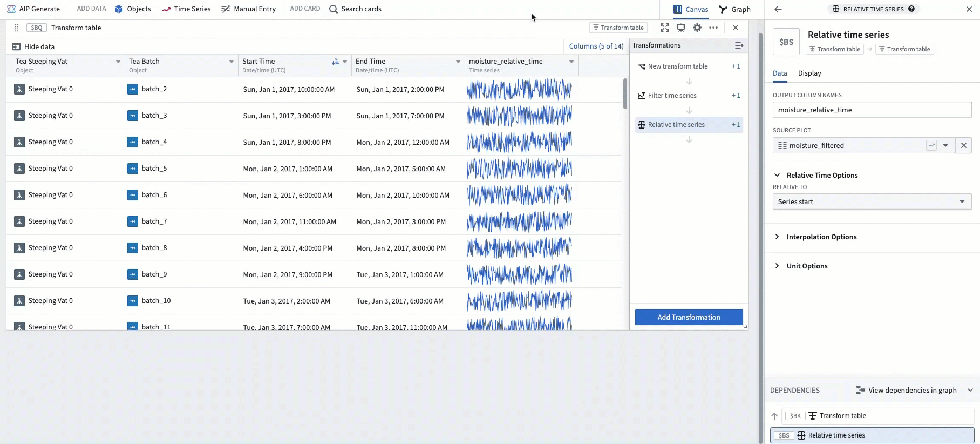Screen dimensions: 980x444
Task: Click the presentation screen icon in card header
Action: click(x=681, y=28)
